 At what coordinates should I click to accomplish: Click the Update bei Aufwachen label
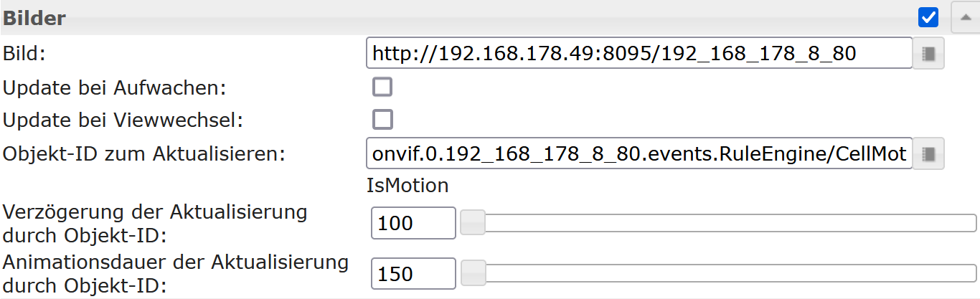(x=115, y=88)
